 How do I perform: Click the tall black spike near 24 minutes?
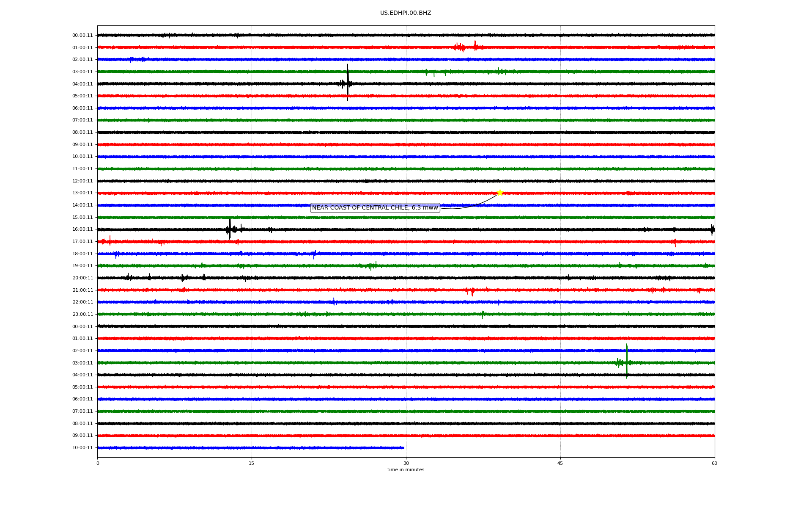[x=348, y=83]
